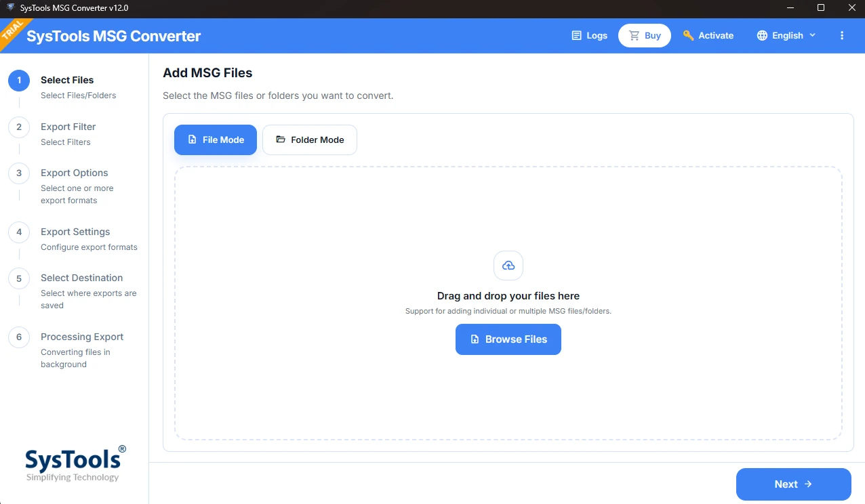Maximize the SysTools MSG Converter window

(821, 8)
